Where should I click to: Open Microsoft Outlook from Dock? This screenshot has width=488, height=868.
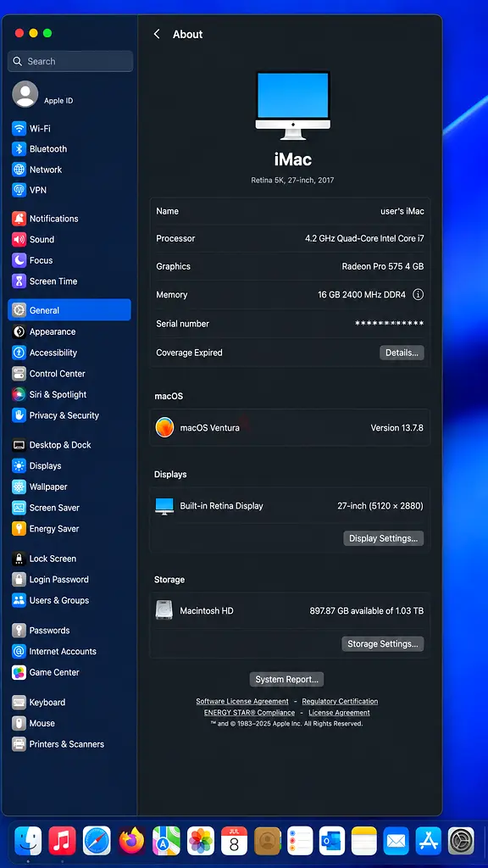(331, 841)
